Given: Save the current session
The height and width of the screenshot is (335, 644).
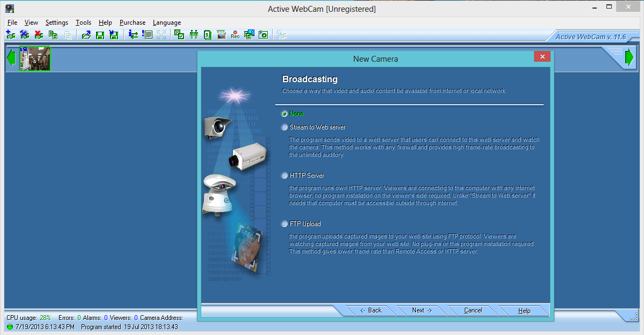Looking at the screenshot, I should [100, 34].
